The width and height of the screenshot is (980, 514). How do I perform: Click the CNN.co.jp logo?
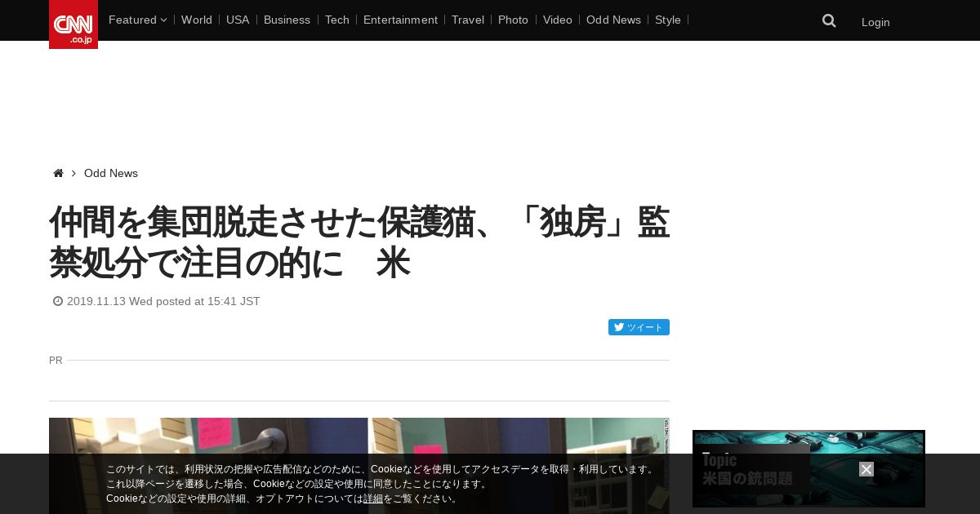click(x=73, y=24)
